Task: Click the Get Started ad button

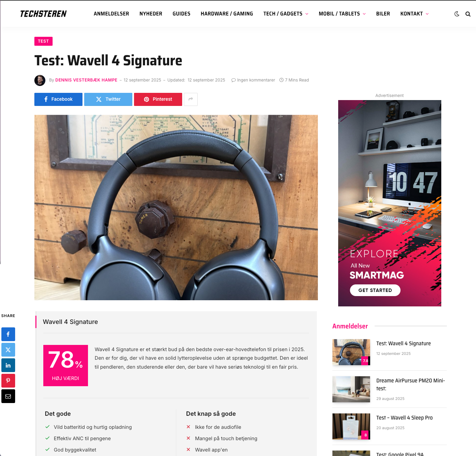Action: 375,290
